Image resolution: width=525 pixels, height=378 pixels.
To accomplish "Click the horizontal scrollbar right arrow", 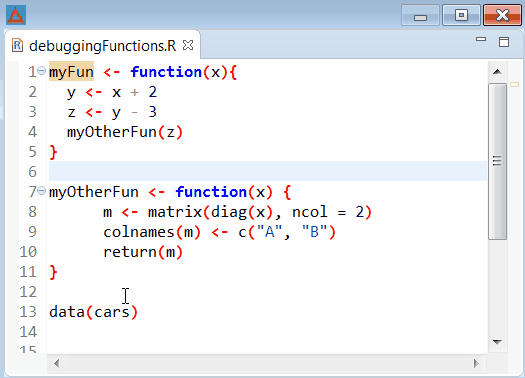I will pos(476,363).
